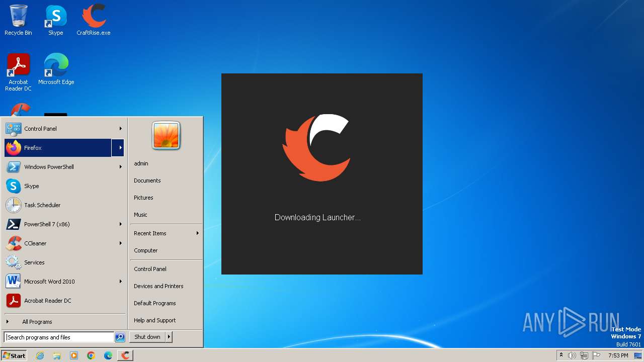Open the Shut down options arrow
Viewport: 644px width, 362px height.
tap(169, 337)
